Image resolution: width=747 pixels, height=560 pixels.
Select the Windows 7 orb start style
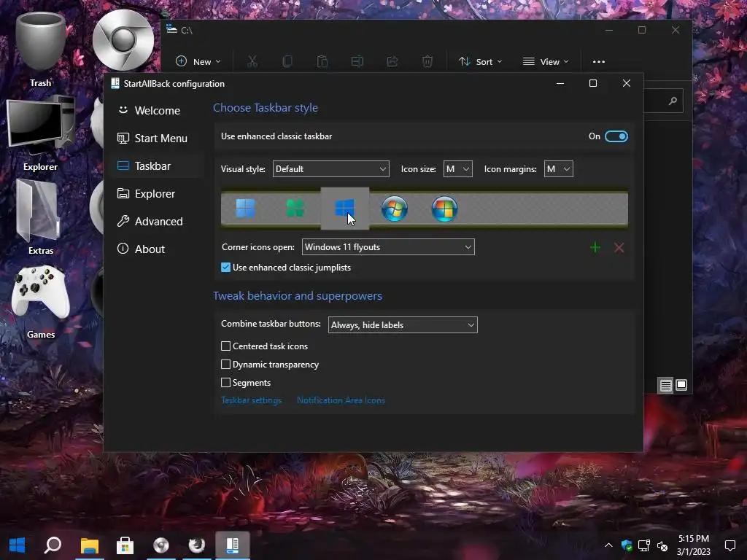point(395,209)
